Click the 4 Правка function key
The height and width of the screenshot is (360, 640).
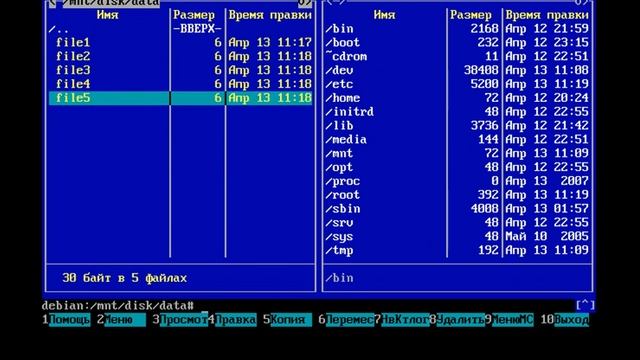[232, 320]
